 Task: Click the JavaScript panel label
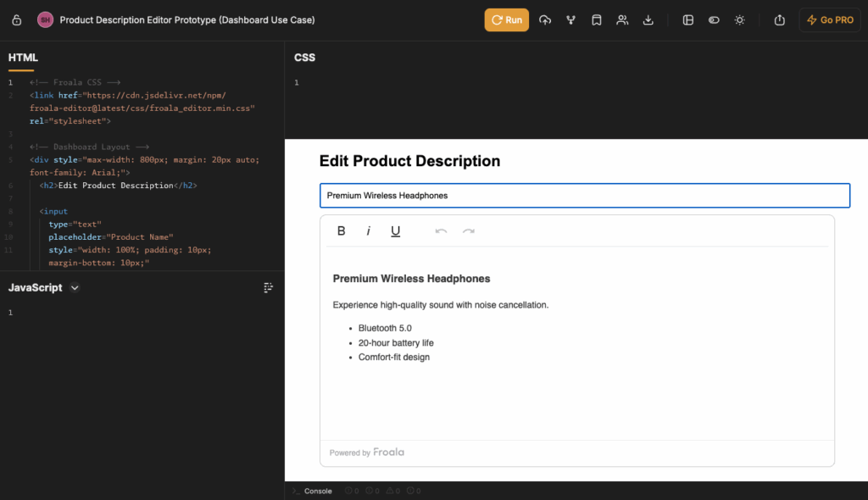point(36,287)
